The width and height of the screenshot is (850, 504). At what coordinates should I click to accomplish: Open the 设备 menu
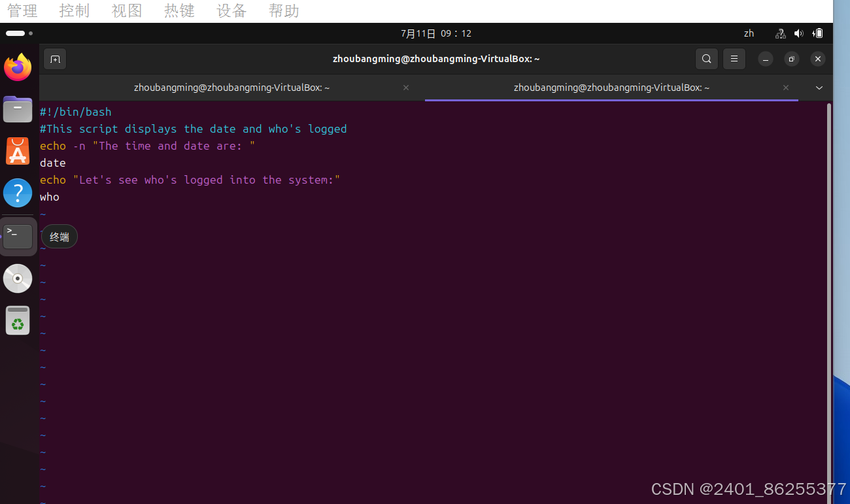coord(231,10)
